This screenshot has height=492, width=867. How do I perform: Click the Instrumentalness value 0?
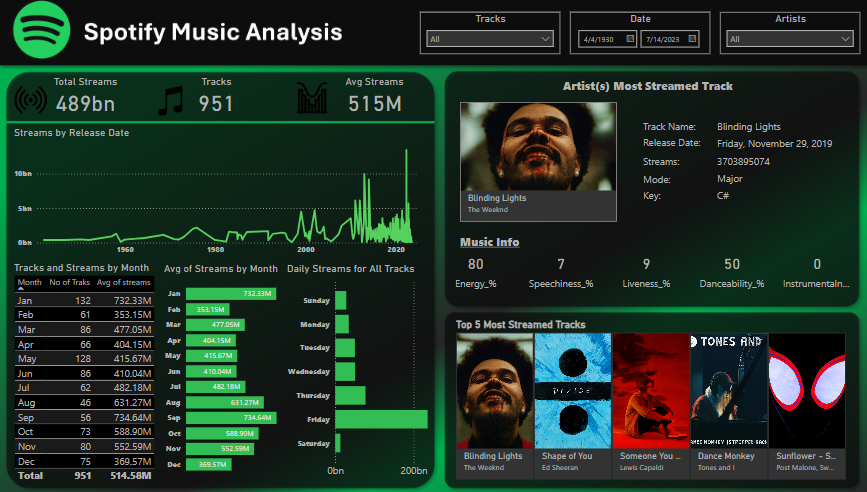(x=817, y=264)
